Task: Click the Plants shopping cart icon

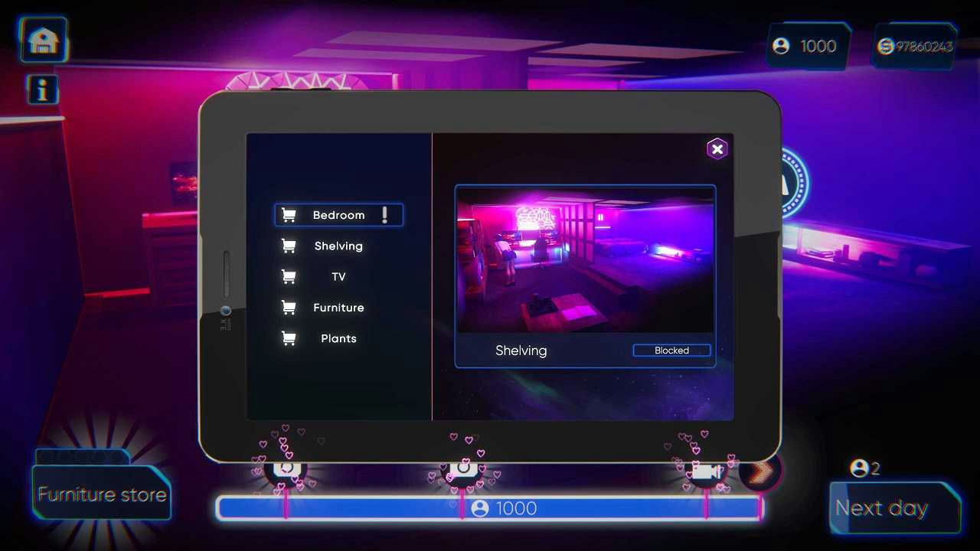Action: 289,337
